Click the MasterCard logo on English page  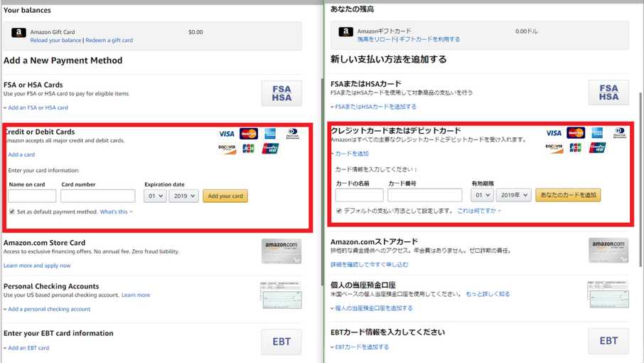click(249, 134)
